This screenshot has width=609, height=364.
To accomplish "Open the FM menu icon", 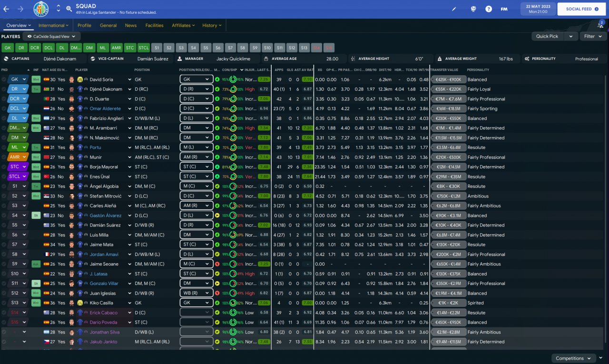I will click(x=504, y=9).
